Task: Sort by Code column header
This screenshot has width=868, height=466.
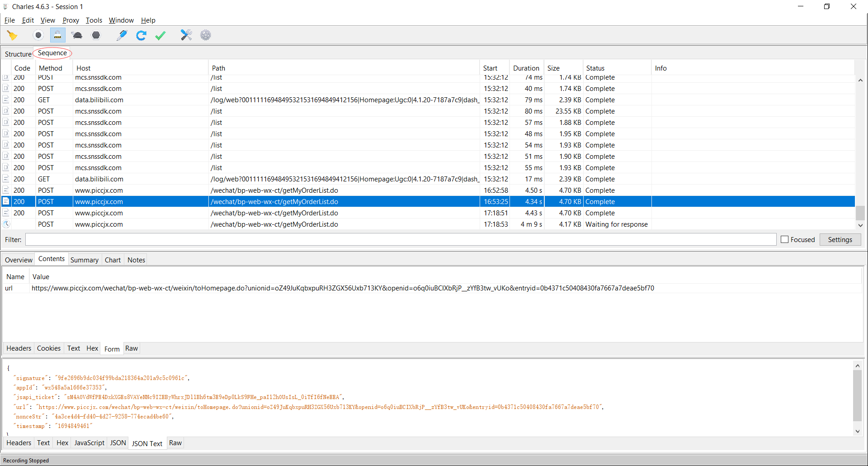Action: tap(22, 68)
